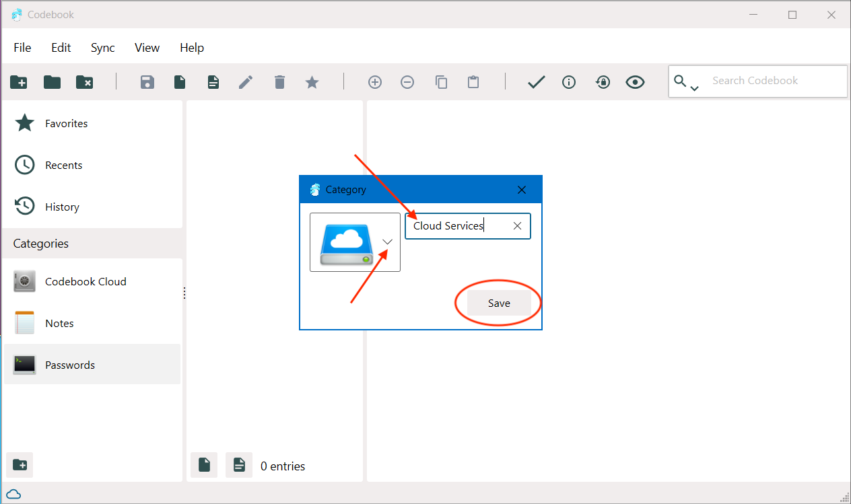Select the Notes category
Image resolution: width=851 pixels, height=504 pixels.
click(92, 324)
